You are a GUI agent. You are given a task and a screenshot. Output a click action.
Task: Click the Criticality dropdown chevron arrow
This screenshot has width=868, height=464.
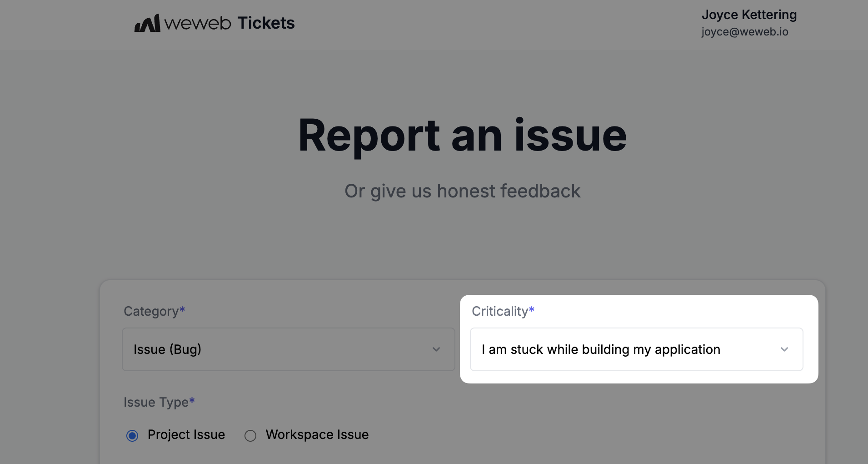[784, 349]
